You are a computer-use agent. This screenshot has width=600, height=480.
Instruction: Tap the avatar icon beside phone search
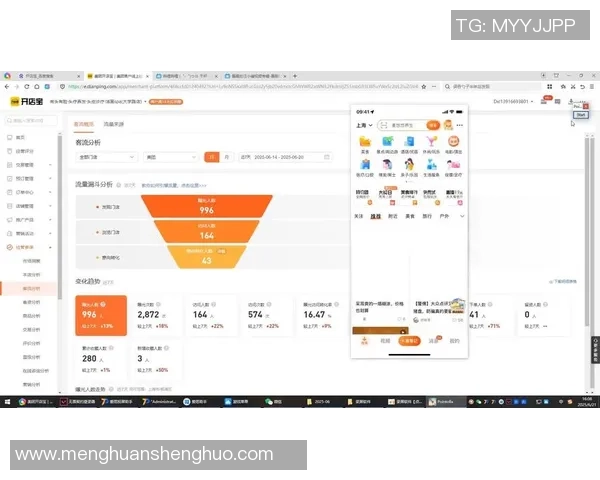pyautogui.click(x=448, y=125)
